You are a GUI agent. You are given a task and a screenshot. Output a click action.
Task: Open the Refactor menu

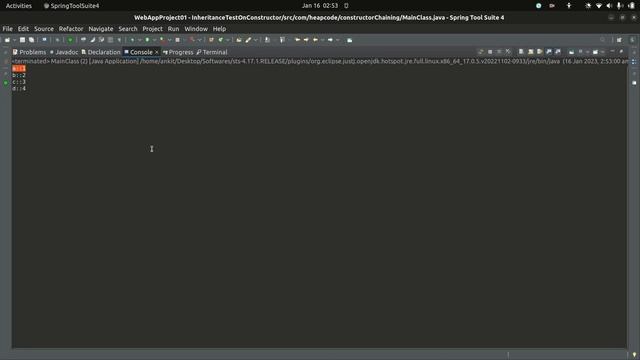(x=71, y=29)
